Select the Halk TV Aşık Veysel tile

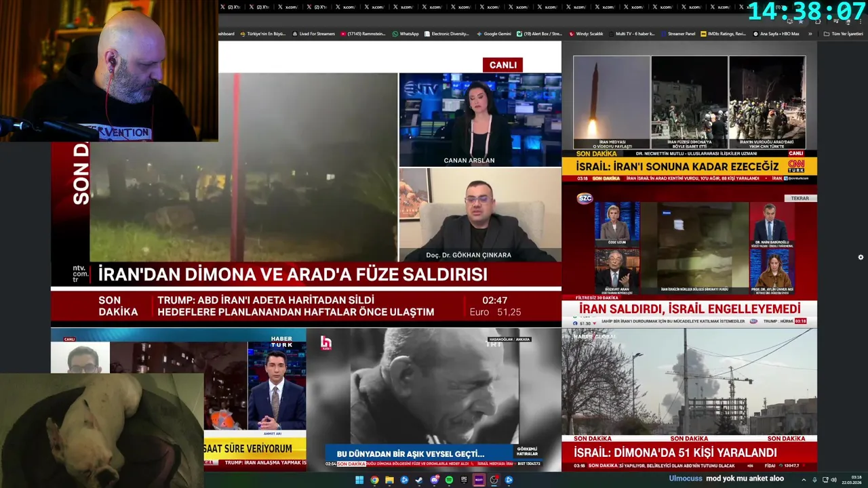(x=434, y=400)
